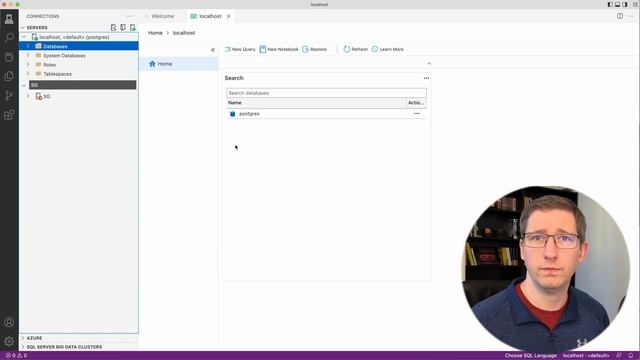Select the localhost tab
Screen dimensions: 640x360
click(211, 16)
